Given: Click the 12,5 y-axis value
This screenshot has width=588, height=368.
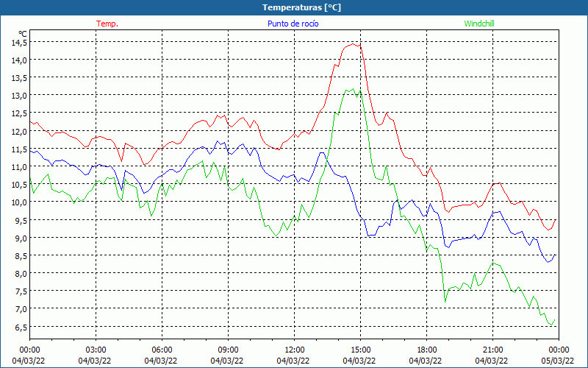Looking at the screenshot, I should 20,113.
